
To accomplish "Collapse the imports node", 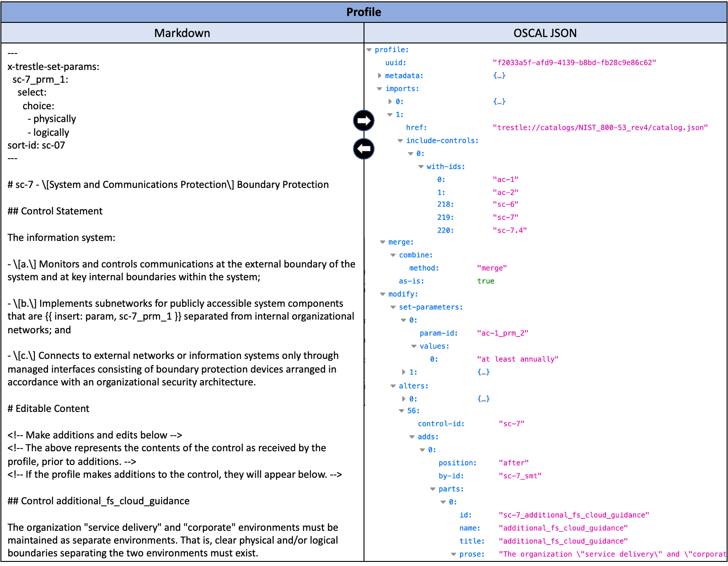I will click(x=379, y=89).
